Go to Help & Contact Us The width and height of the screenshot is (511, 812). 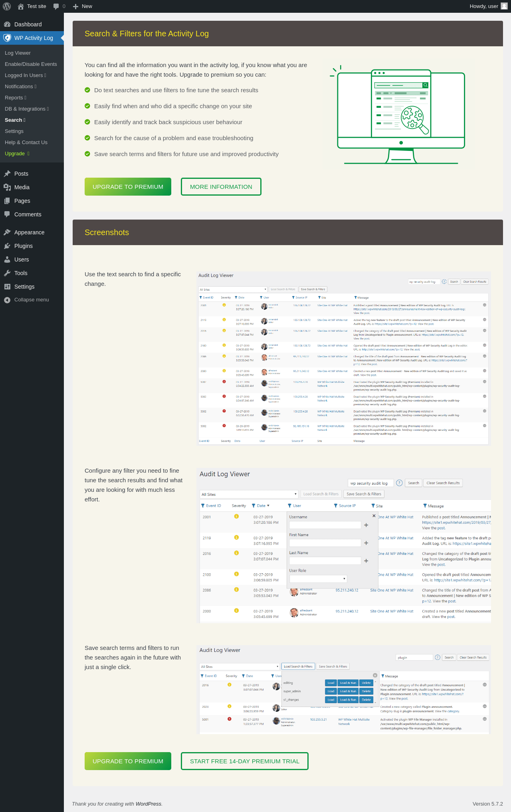point(26,143)
